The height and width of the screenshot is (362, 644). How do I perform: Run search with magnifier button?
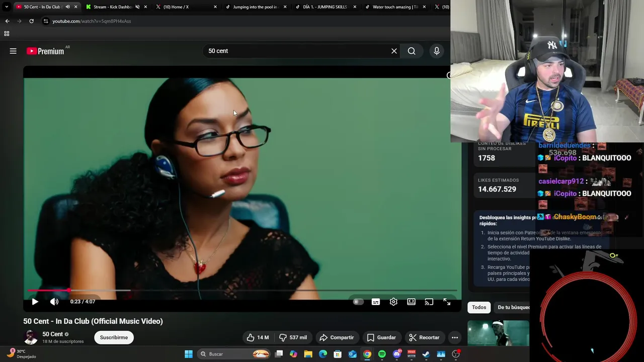pyautogui.click(x=412, y=51)
